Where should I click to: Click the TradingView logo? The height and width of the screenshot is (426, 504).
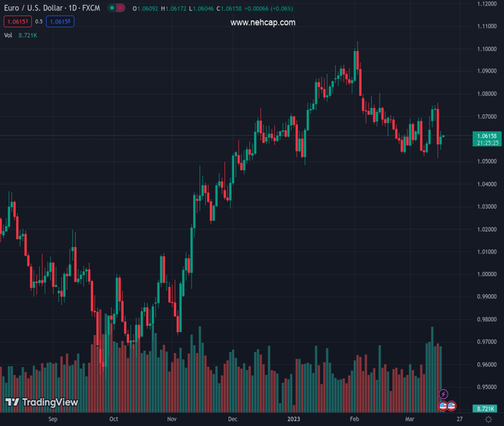41,403
